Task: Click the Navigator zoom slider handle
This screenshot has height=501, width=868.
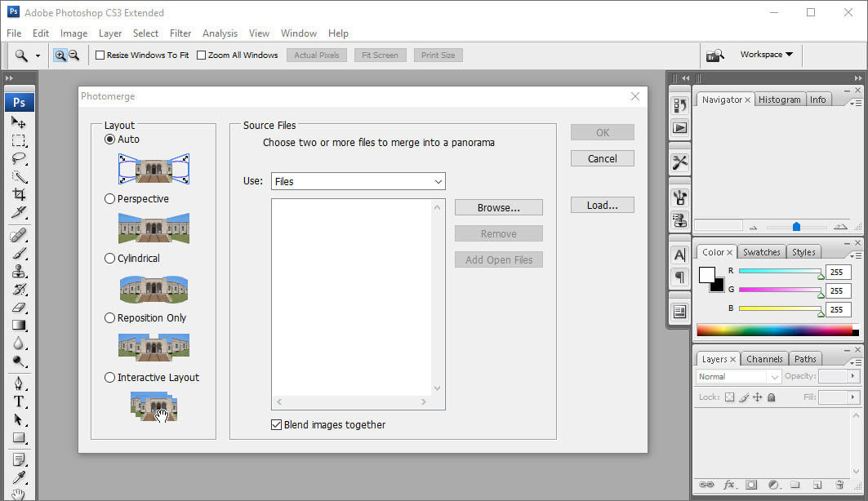Action: 796,227
